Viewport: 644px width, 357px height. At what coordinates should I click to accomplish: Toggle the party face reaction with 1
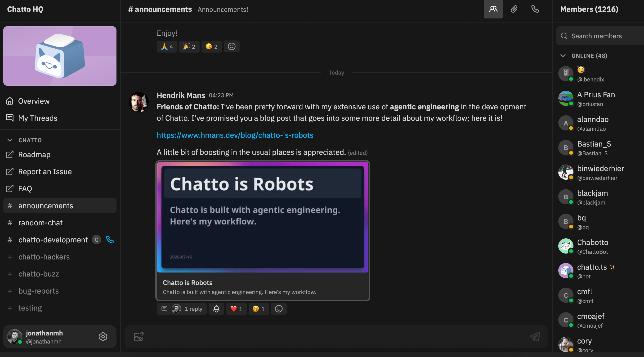pos(259,309)
